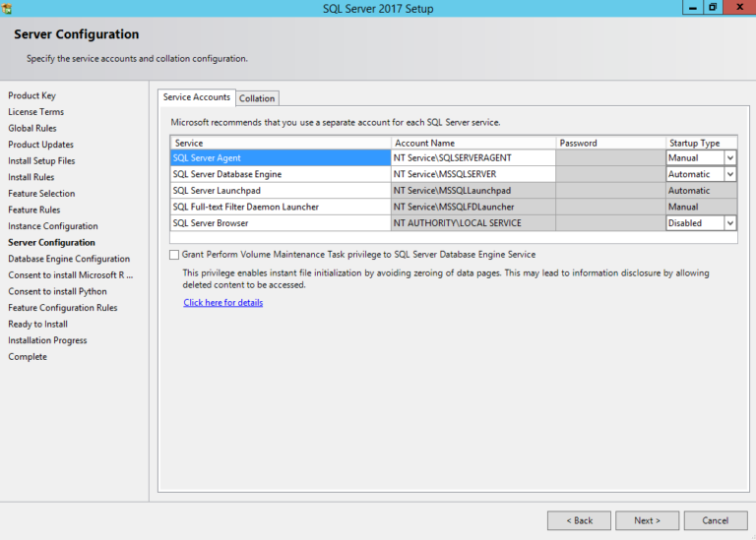Click the NT AUTHORITY\LOCAL SERVICE account cell
This screenshot has width=756, height=540.
pyautogui.click(x=472, y=223)
